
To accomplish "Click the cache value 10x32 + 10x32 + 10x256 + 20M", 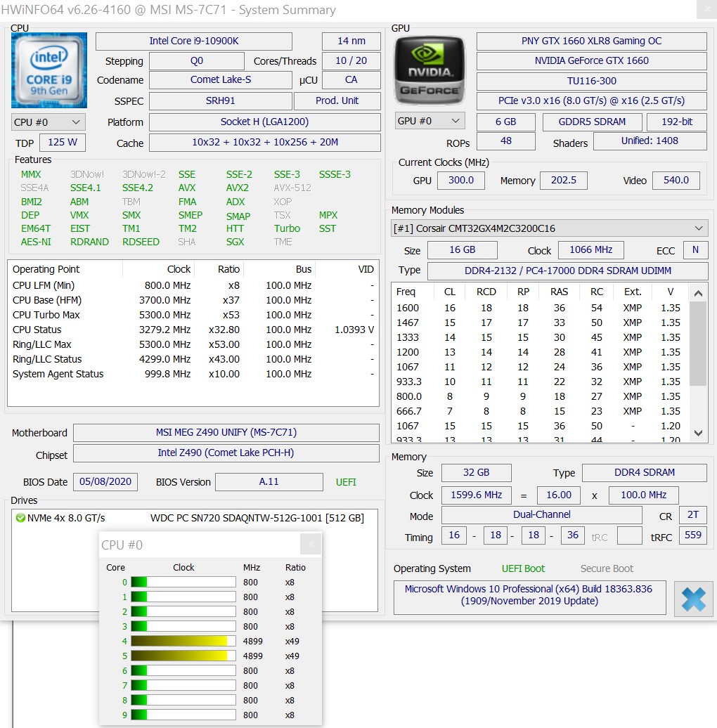I will pyautogui.click(x=265, y=143).
